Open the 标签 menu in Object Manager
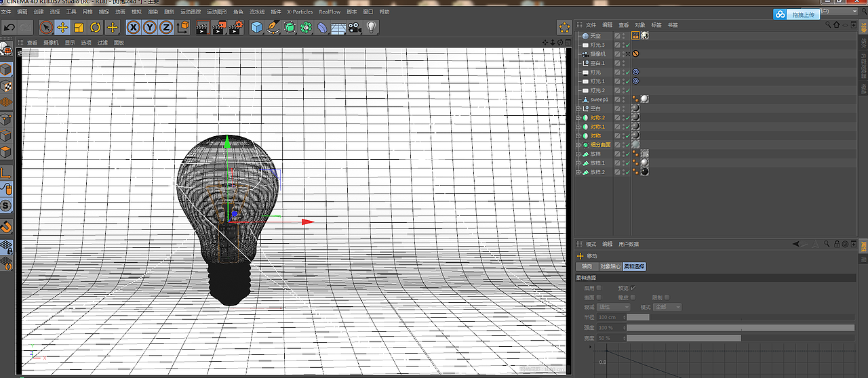 (x=656, y=24)
